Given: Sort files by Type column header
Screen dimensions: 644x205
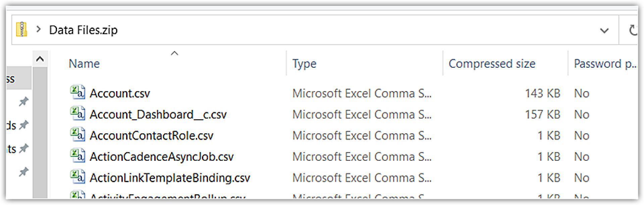Looking at the screenshot, I should click(x=304, y=64).
